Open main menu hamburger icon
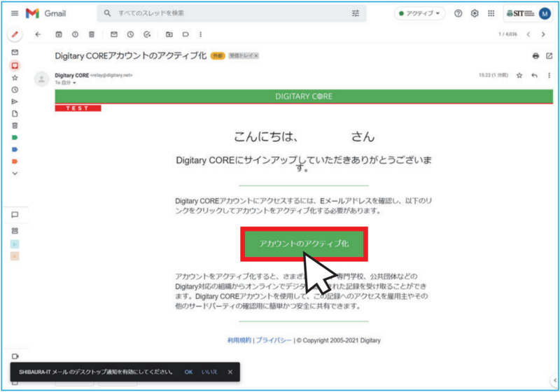 pos(14,13)
